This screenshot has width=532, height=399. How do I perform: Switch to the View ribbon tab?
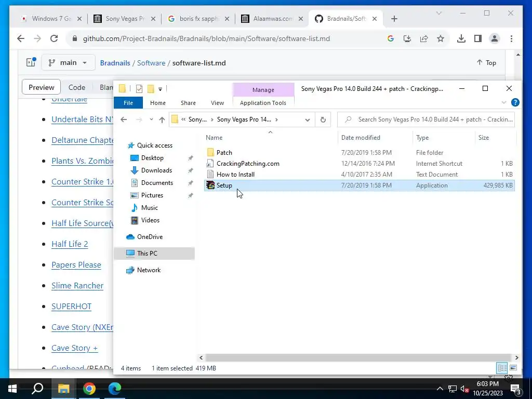[x=217, y=103]
